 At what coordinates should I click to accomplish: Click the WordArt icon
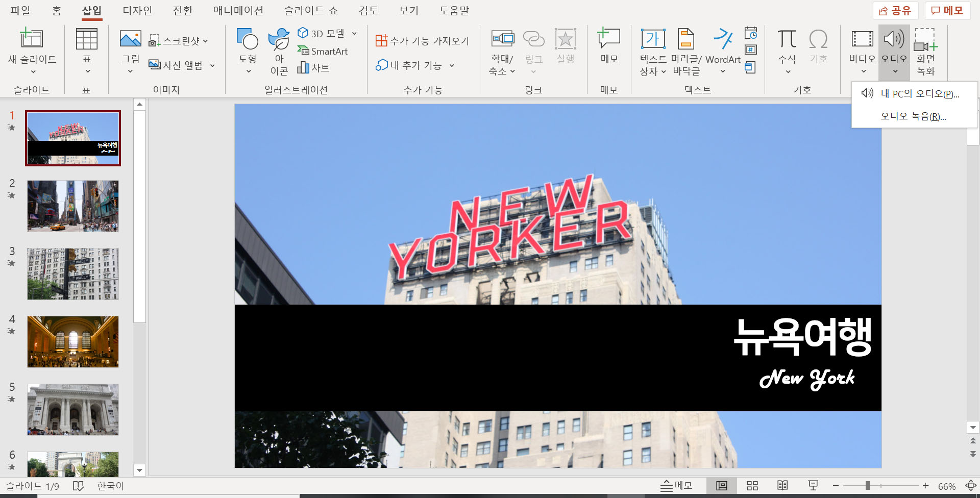tap(723, 39)
